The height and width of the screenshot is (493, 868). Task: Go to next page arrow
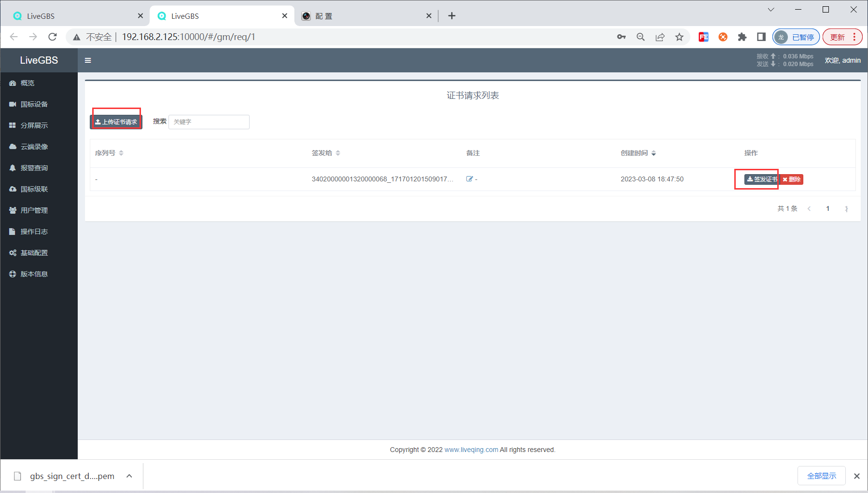coord(846,209)
